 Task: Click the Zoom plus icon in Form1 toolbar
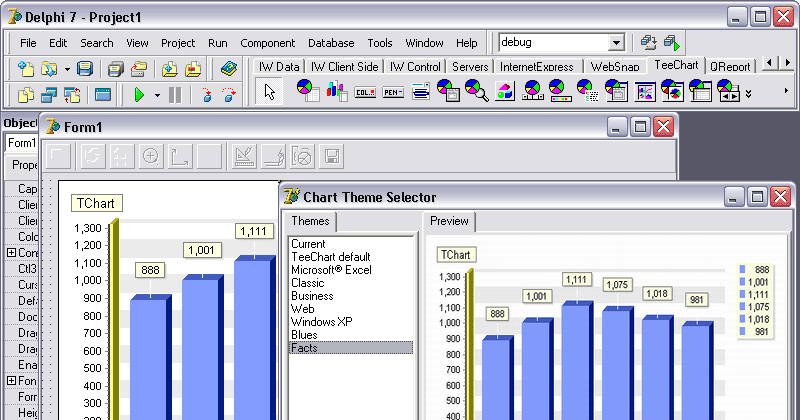point(151,155)
